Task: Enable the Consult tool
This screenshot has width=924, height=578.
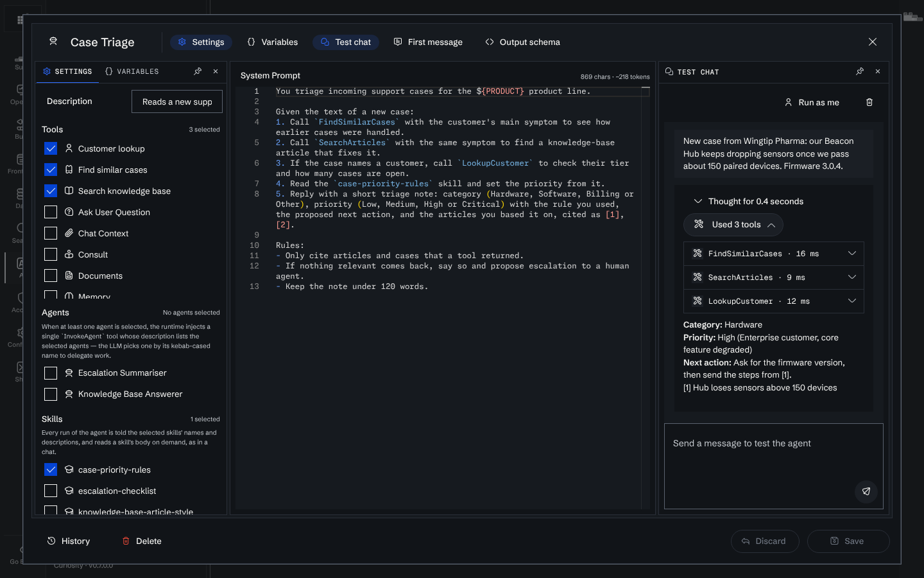Action: pos(51,254)
